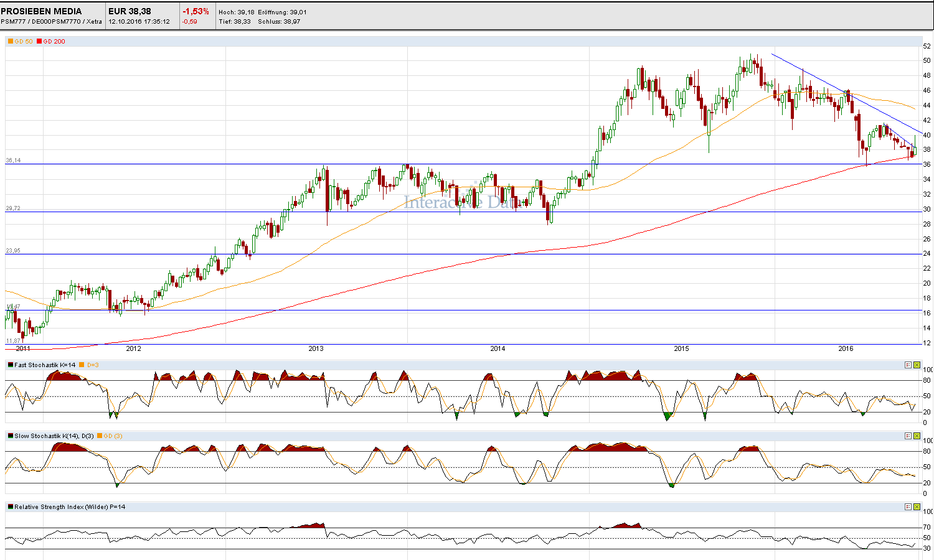
Task: Close the Fast Stochastik indicator panel
Action: pyautogui.click(x=917, y=365)
